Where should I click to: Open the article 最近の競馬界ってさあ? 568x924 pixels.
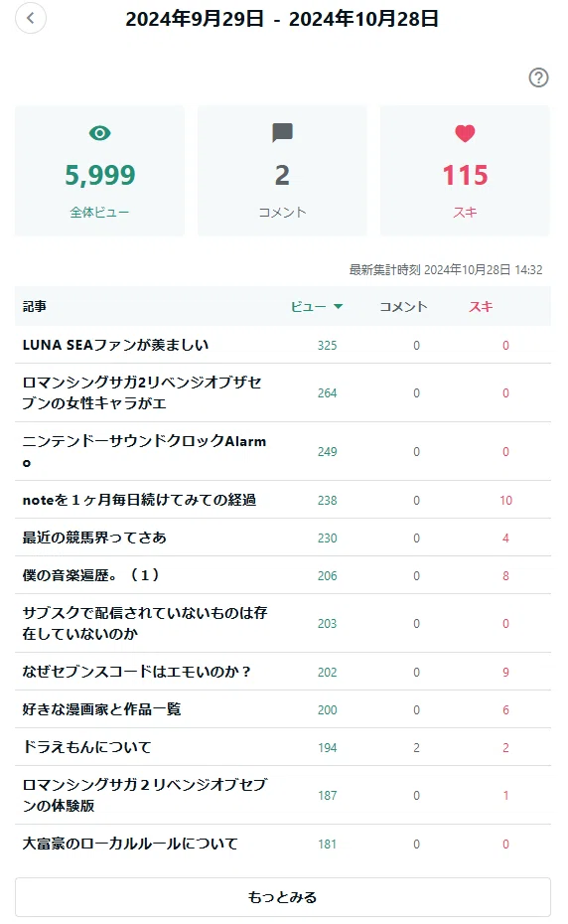point(94,538)
